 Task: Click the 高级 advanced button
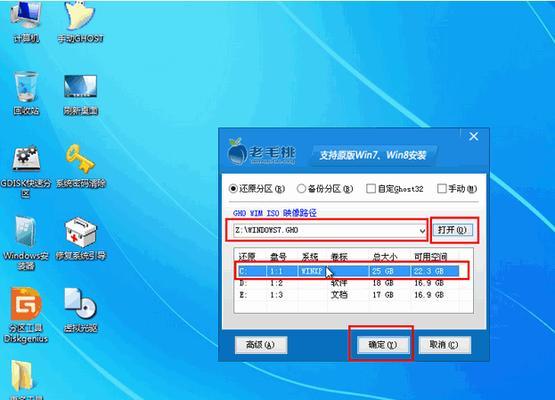click(x=261, y=345)
